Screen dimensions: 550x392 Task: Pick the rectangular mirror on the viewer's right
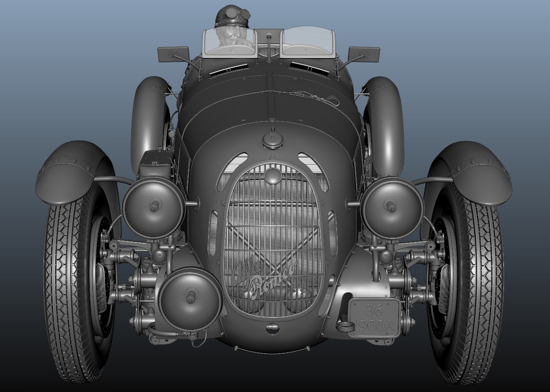(364, 54)
